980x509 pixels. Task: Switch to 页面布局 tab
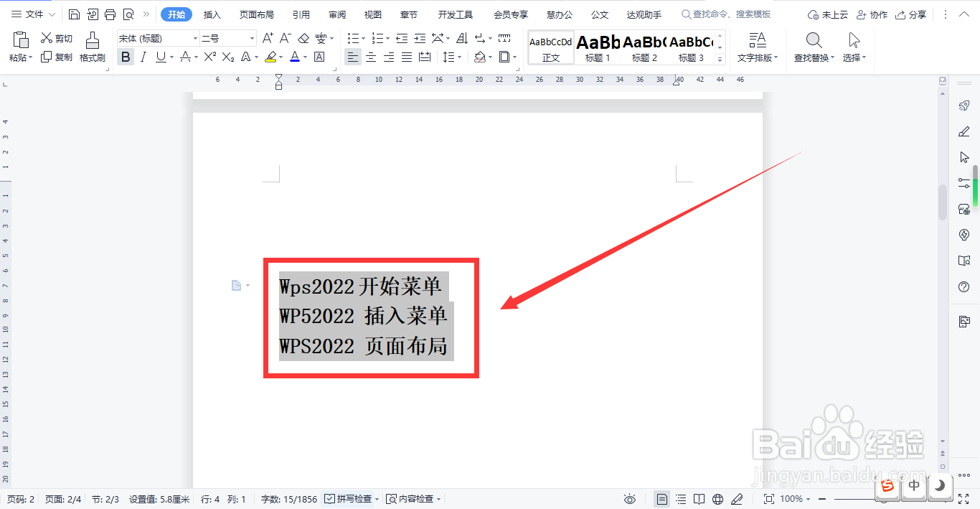point(257,14)
